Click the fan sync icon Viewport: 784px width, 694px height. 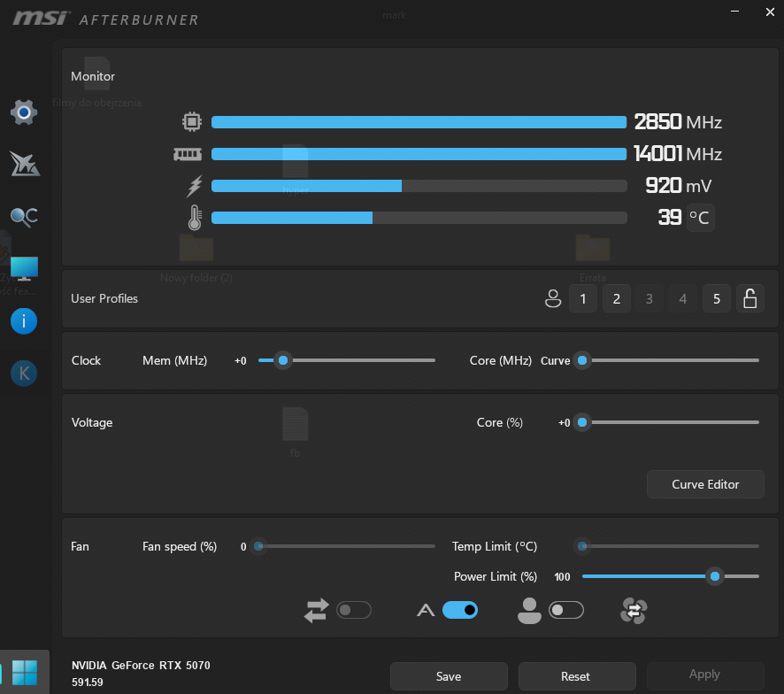point(634,610)
